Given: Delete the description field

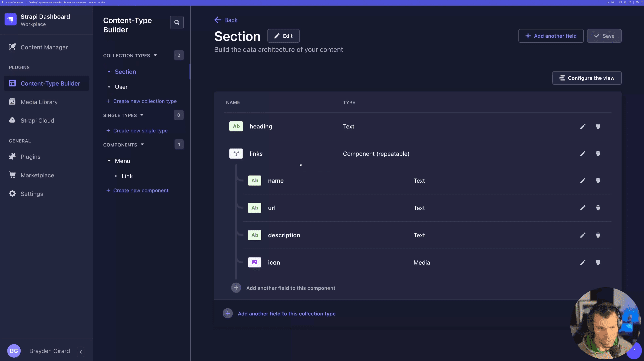Looking at the screenshot, I should click(x=598, y=235).
